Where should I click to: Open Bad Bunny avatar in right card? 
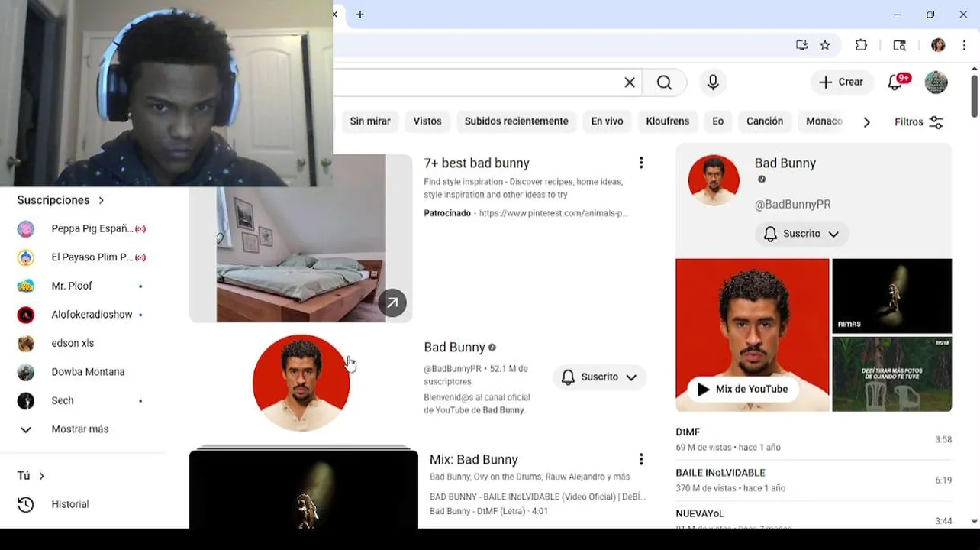(x=714, y=180)
